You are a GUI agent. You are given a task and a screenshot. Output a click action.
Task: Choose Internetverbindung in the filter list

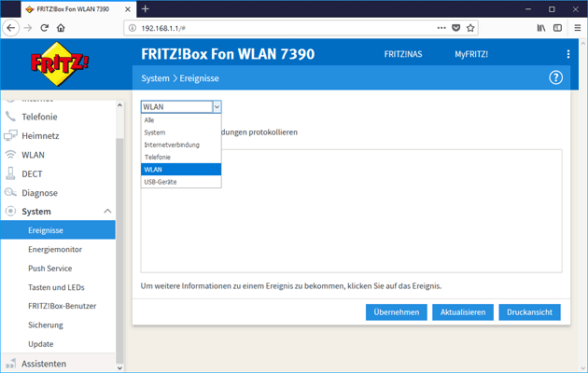coord(181,145)
